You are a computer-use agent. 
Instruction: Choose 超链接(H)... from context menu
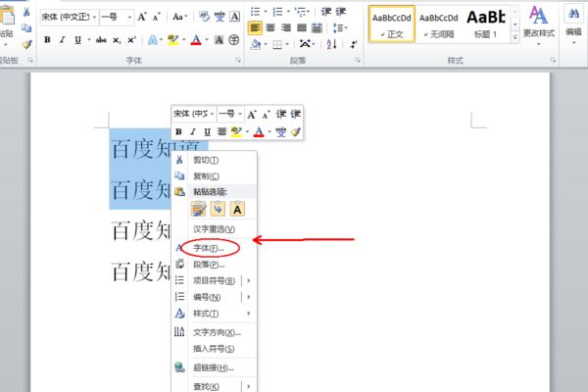[x=214, y=368]
